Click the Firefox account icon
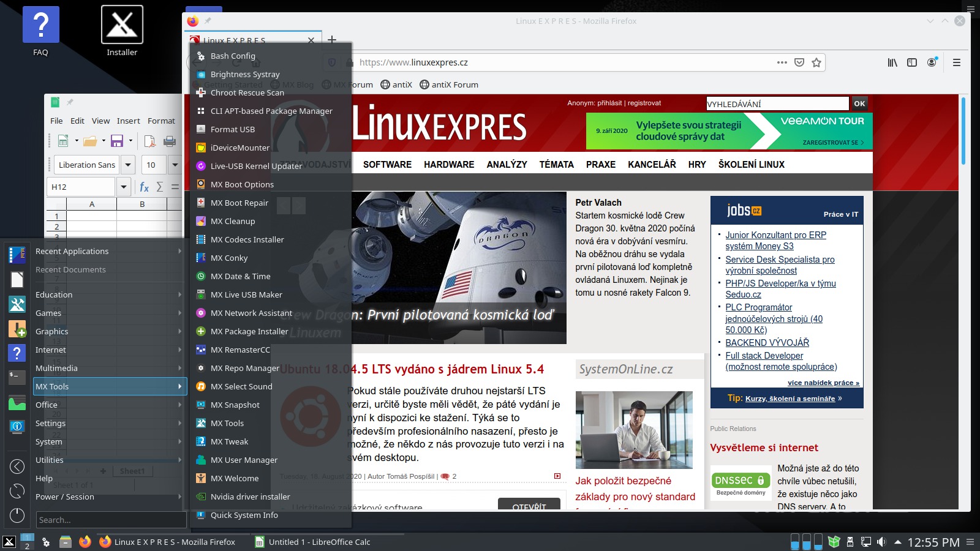980x551 pixels. pyautogui.click(x=932, y=62)
